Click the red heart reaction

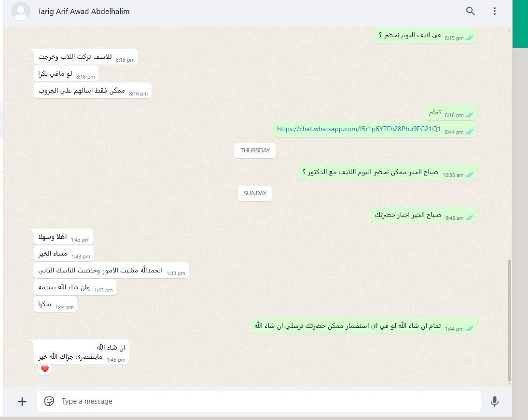coord(45,369)
